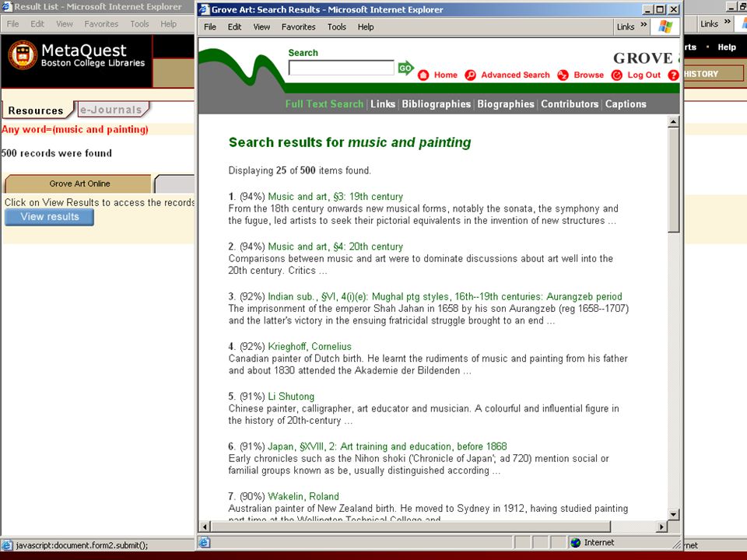
Task: Open the Wakelin, Roland result
Action: tap(303, 497)
